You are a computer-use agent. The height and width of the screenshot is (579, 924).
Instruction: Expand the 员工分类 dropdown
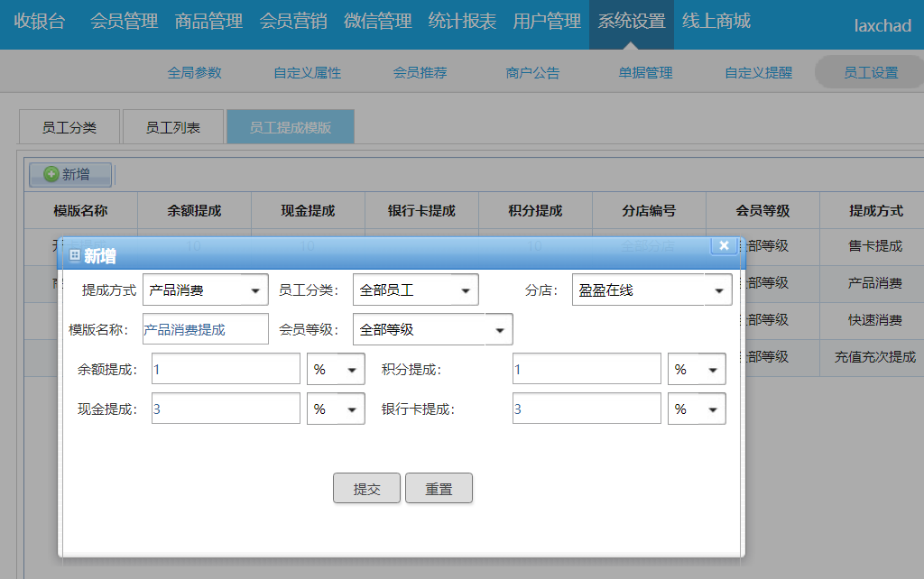tap(466, 290)
